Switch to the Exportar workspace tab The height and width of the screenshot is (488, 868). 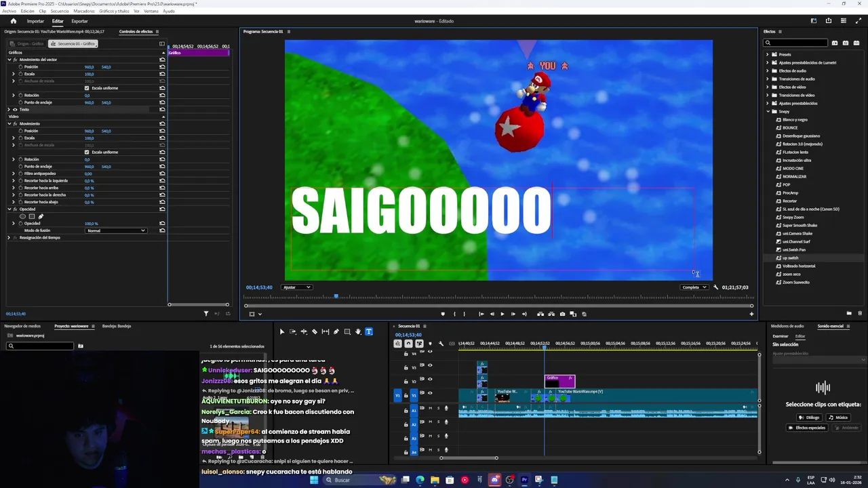(x=79, y=21)
